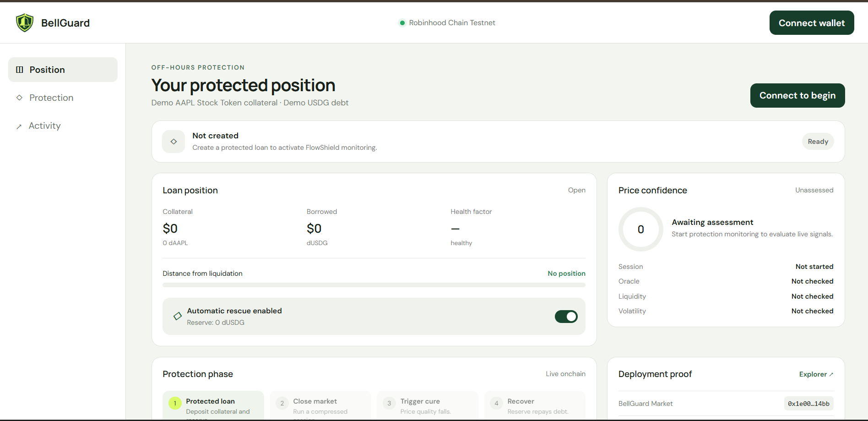Click the Distance from liquidation progress bar

coord(374,285)
